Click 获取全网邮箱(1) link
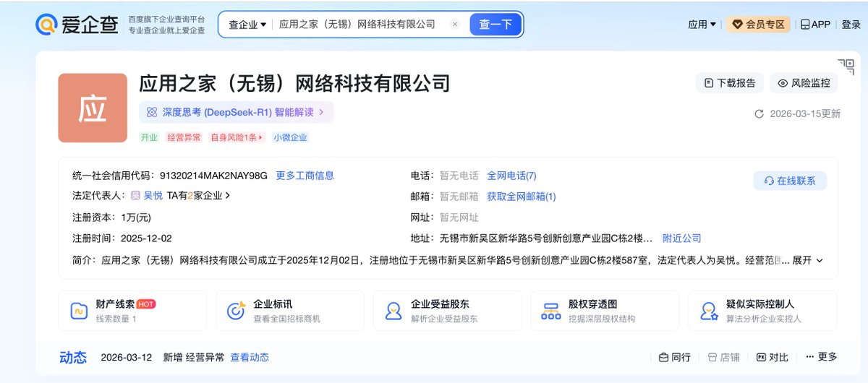Image resolution: width=868 pixels, height=383 pixels. tap(522, 197)
